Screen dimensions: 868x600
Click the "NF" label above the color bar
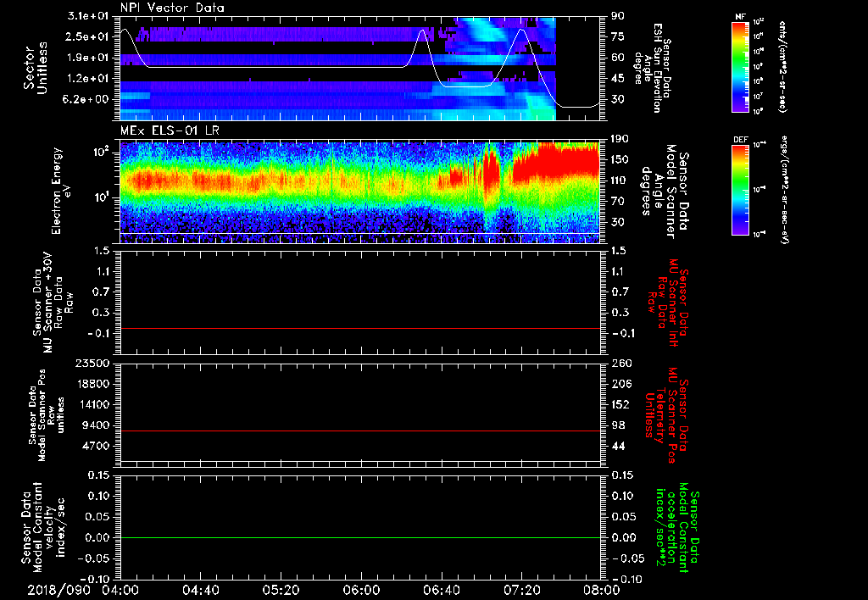(x=740, y=17)
